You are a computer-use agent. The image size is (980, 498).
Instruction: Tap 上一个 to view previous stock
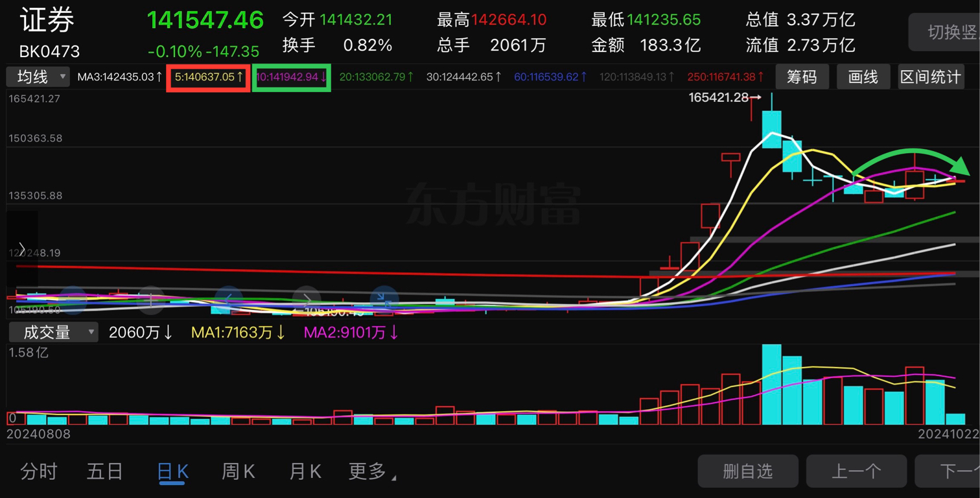tap(856, 471)
